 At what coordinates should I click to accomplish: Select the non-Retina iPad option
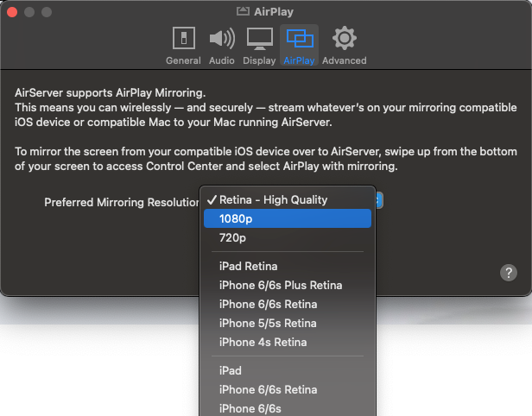click(x=231, y=371)
